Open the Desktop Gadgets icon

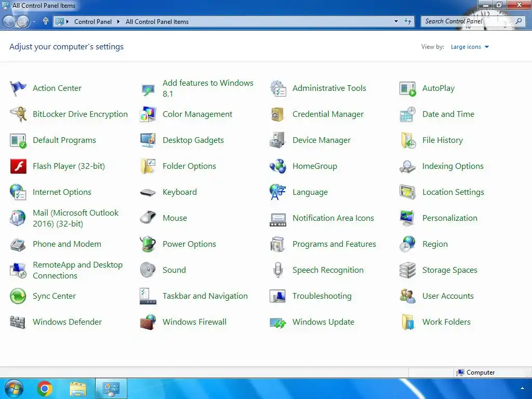click(x=148, y=140)
